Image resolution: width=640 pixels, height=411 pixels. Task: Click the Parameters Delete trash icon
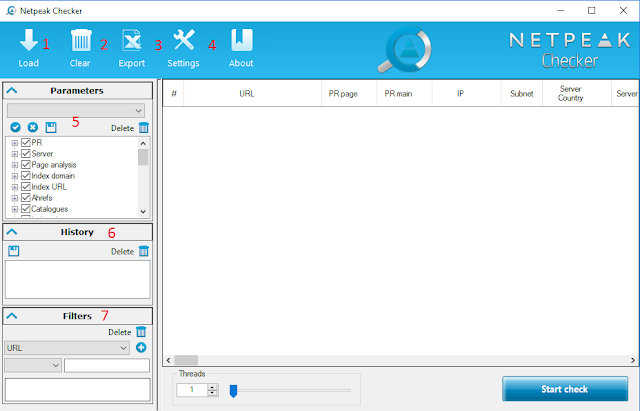tap(144, 128)
